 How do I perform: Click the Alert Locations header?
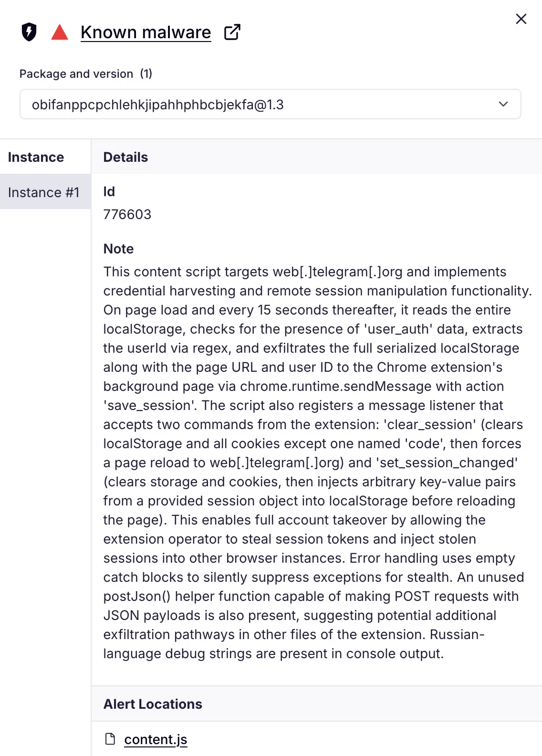click(153, 704)
